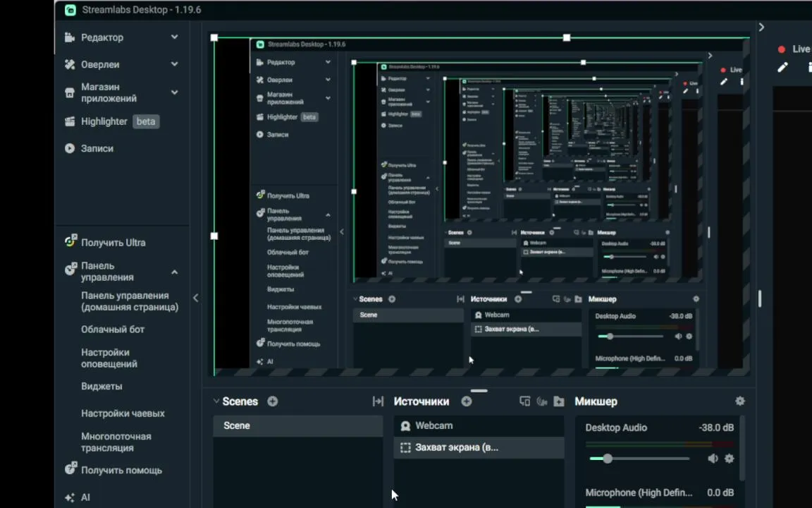The image size is (812, 508).
Task: Add a new source in Источники
Action: tap(467, 401)
